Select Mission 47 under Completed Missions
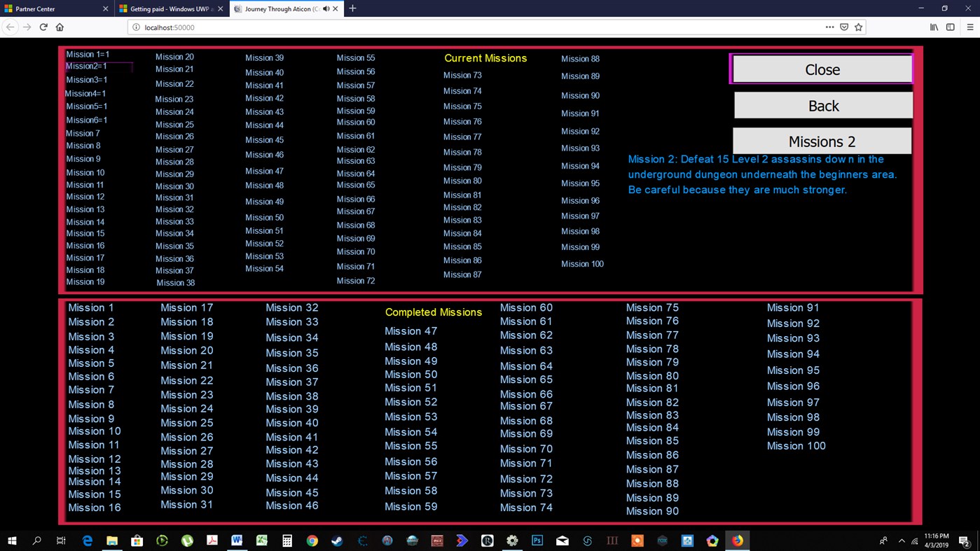980x551 pixels. [x=410, y=331]
